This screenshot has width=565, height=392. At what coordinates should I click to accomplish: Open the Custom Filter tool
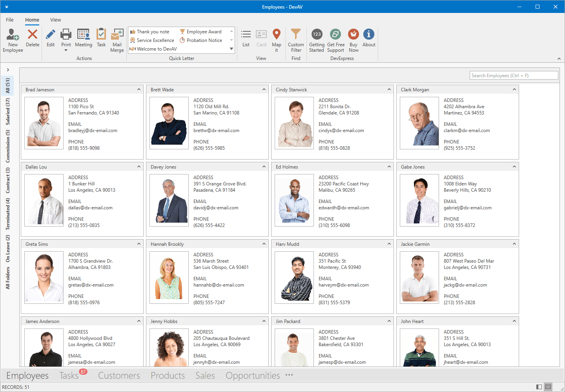295,39
